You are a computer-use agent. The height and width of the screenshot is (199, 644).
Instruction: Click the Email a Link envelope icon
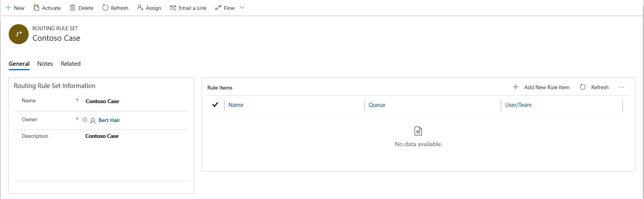(x=173, y=8)
